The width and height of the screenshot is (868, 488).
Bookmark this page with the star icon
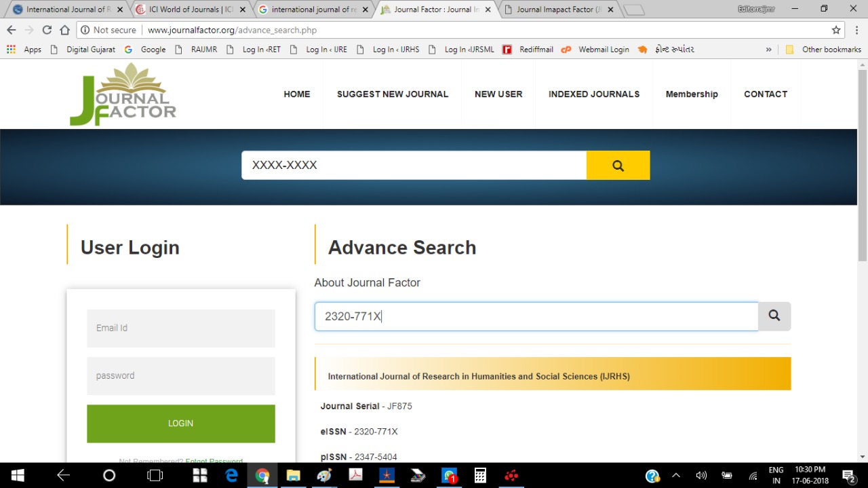836,30
